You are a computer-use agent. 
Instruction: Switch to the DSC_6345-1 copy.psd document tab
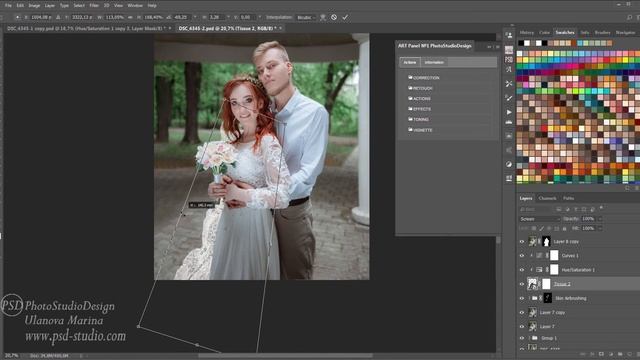[86, 29]
